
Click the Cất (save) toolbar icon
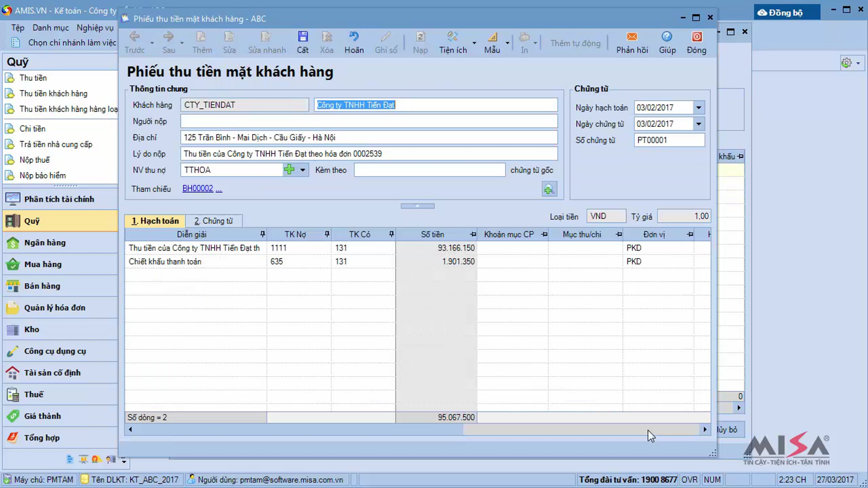[x=303, y=37]
